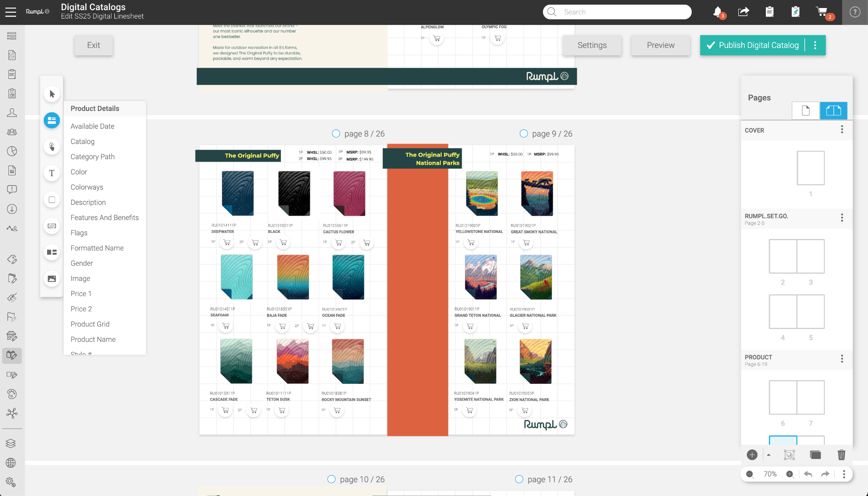Open the clipboard icon in header

pos(770,12)
